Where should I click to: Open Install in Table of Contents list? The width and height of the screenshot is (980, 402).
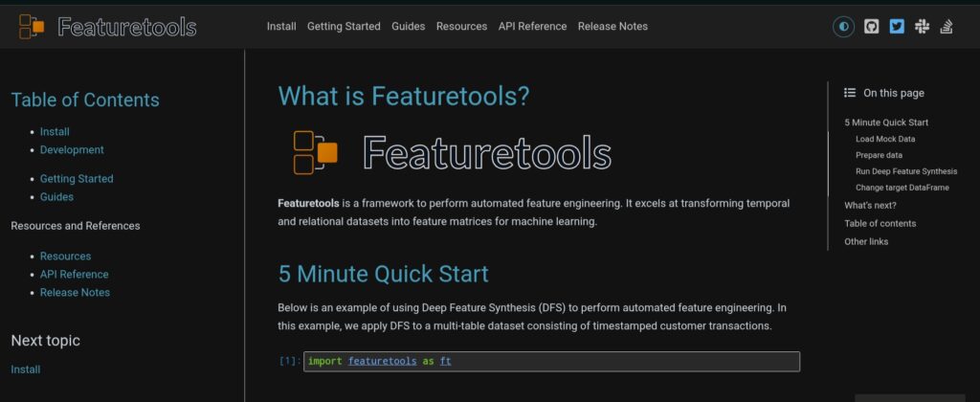[x=55, y=132]
